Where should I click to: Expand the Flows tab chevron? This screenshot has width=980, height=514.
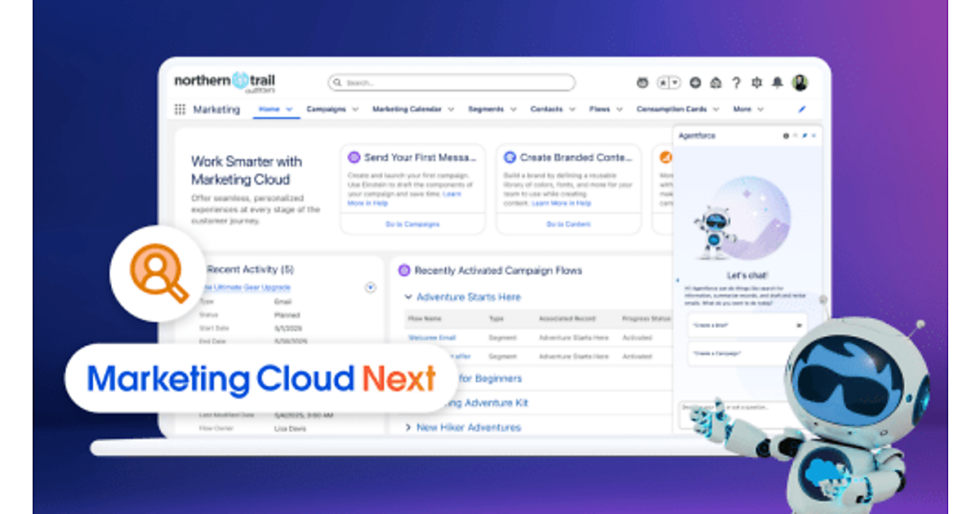[x=619, y=109]
